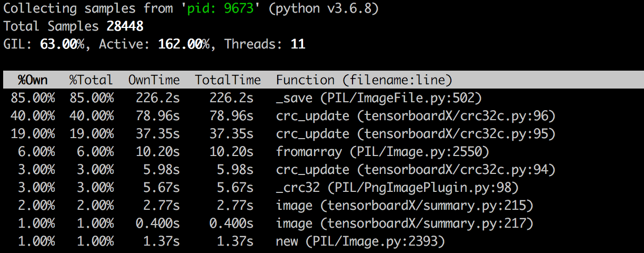
Task: Select the OwnTime column header
Action: [x=154, y=80]
